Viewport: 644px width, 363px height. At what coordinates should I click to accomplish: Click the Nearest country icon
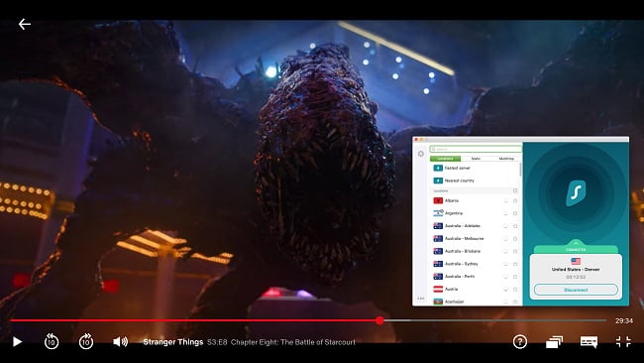click(438, 181)
